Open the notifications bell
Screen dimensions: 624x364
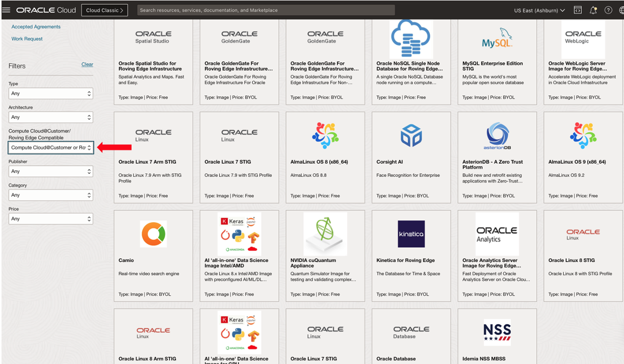[x=593, y=10]
